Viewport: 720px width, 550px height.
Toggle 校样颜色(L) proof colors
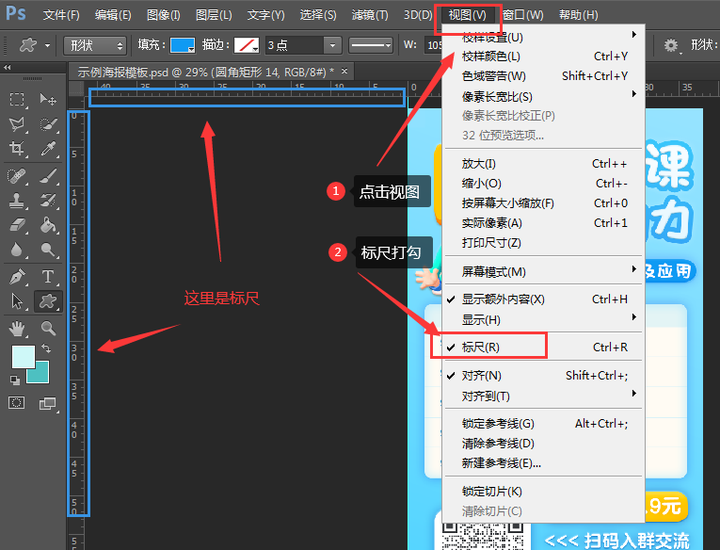point(543,56)
